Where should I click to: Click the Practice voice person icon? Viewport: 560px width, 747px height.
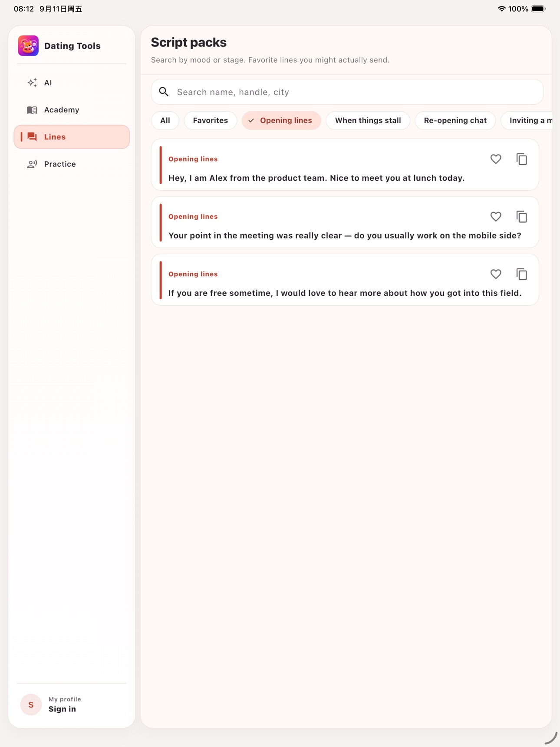32,164
